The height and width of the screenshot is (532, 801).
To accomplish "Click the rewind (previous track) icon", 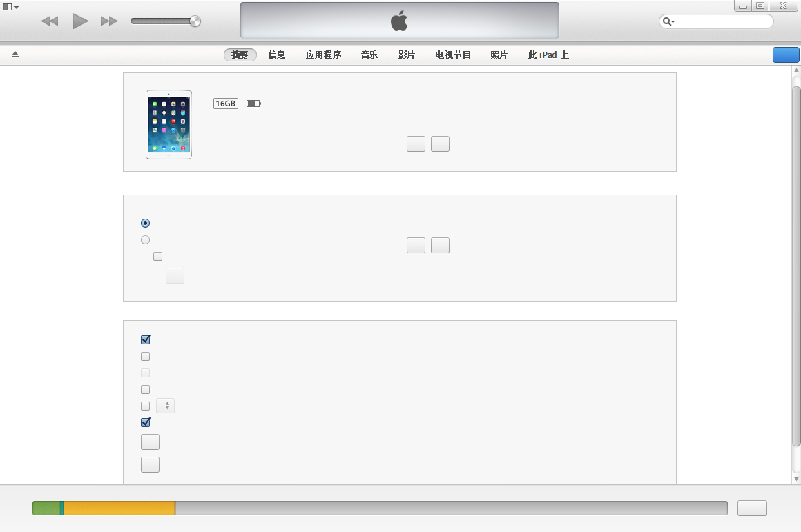I will [49, 21].
